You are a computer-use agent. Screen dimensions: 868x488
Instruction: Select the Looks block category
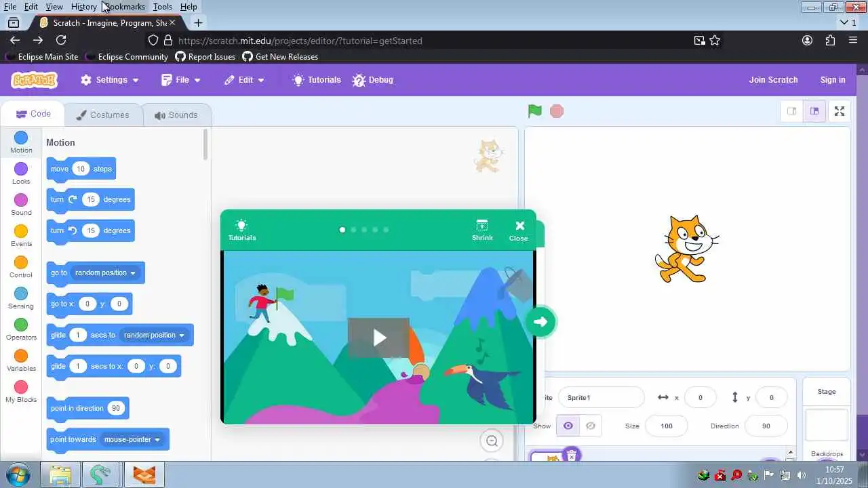click(x=21, y=174)
